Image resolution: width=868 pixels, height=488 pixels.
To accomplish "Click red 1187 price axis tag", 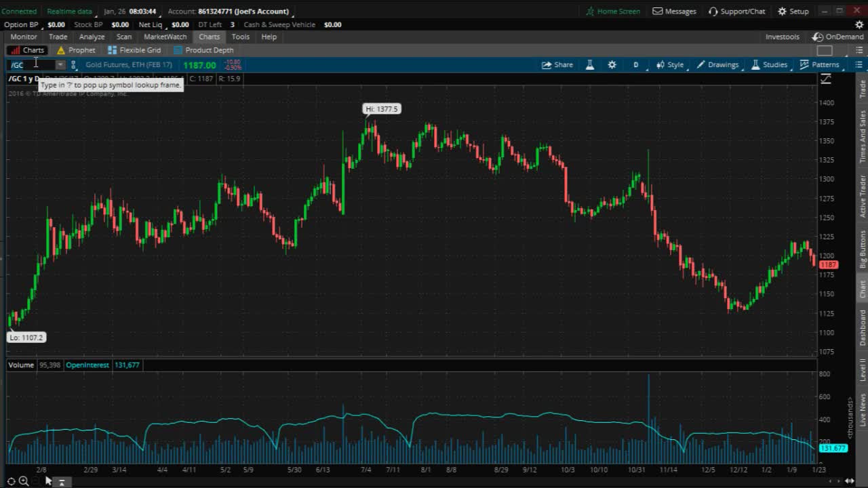I will pyautogui.click(x=829, y=265).
